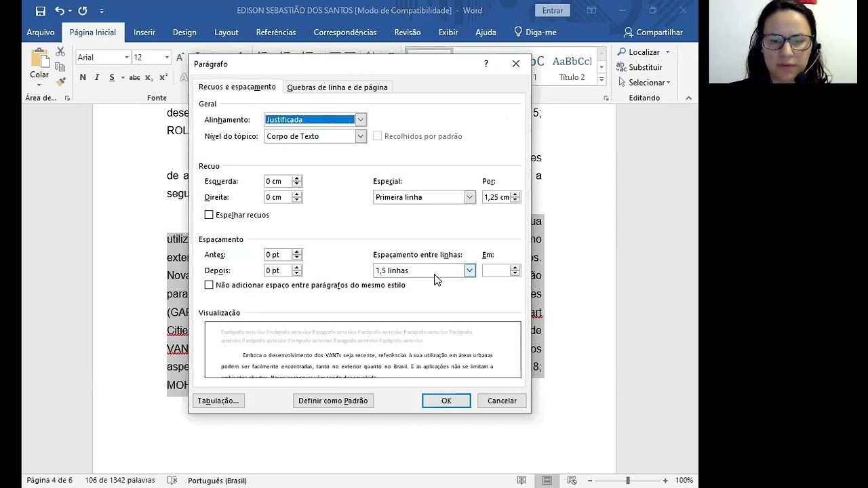Image resolution: width=868 pixels, height=488 pixels.
Task: Undo the last action in Word
Action: click(60, 11)
